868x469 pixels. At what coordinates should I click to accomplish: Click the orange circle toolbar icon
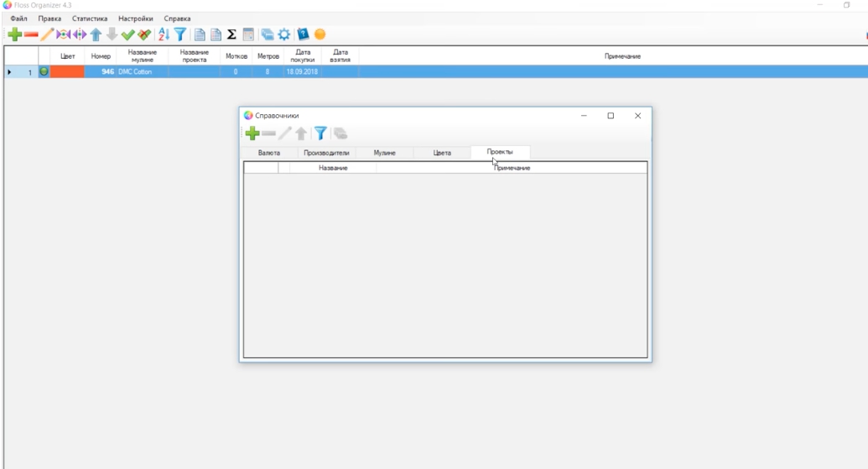[x=320, y=34]
